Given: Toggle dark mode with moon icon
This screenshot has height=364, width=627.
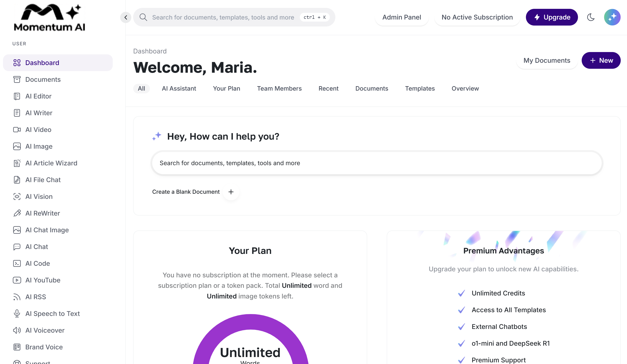Looking at the screenshot, I should tap(591, 17).
